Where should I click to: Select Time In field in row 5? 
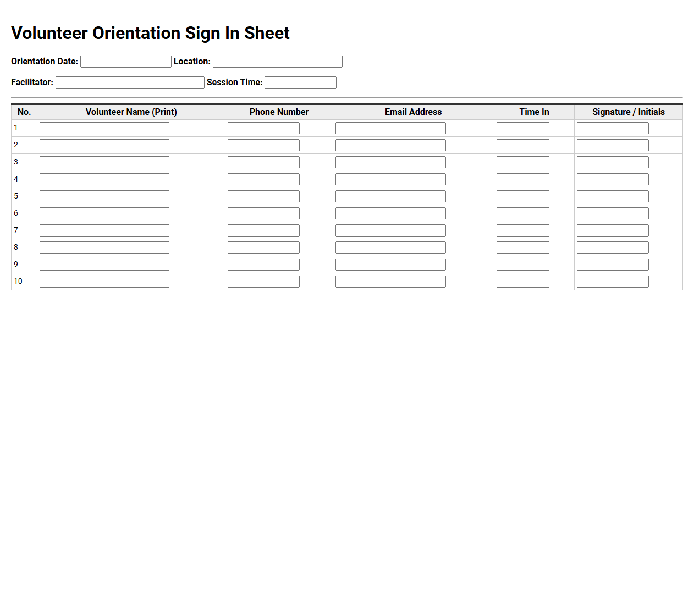point(523,196)
